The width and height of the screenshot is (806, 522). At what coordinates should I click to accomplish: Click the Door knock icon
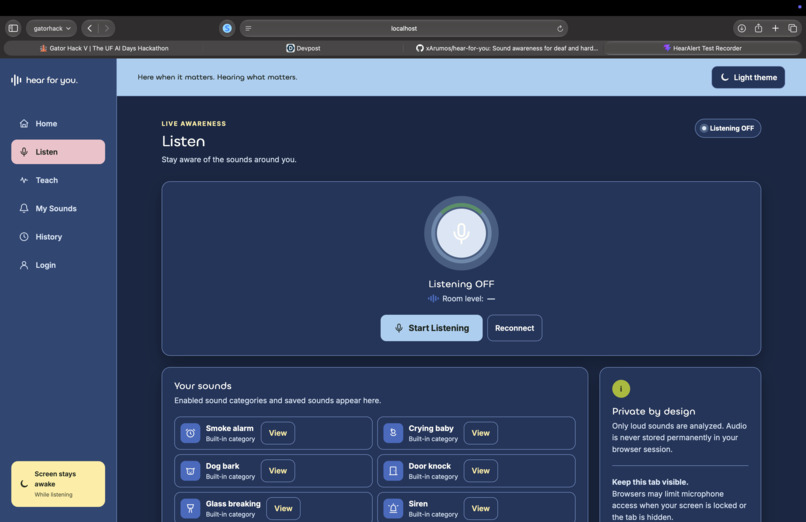click(393, 471)
